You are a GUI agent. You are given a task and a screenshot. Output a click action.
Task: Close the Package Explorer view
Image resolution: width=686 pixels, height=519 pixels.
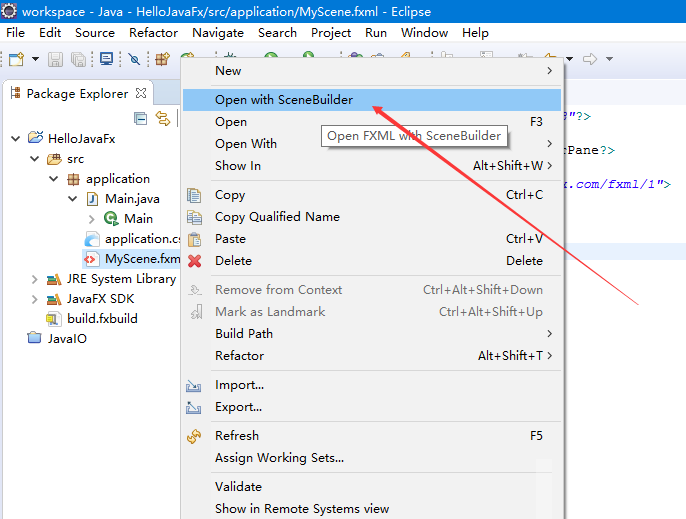point(141,93)
